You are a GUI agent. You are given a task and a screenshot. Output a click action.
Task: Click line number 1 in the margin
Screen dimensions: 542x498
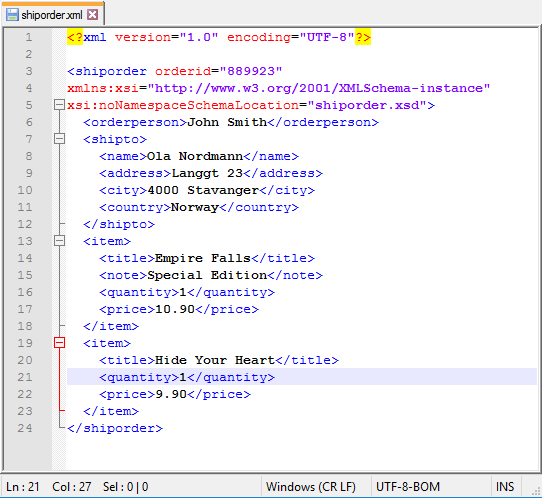coord(29,37)
